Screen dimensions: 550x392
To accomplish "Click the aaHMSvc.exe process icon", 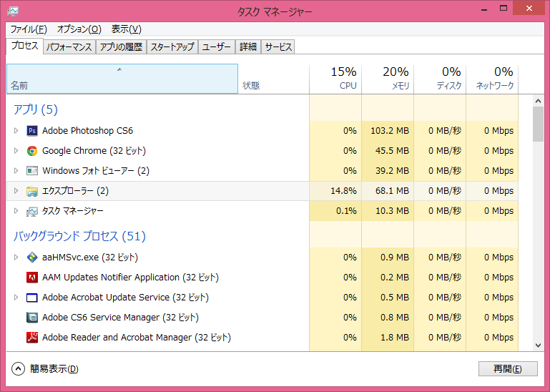I will point(32,258).
